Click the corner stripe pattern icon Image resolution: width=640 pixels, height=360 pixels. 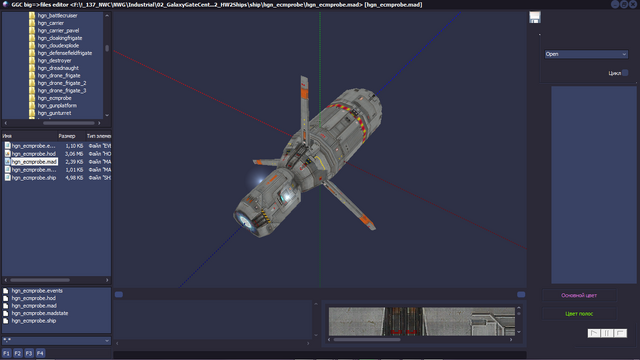click(x=620, y=333)
